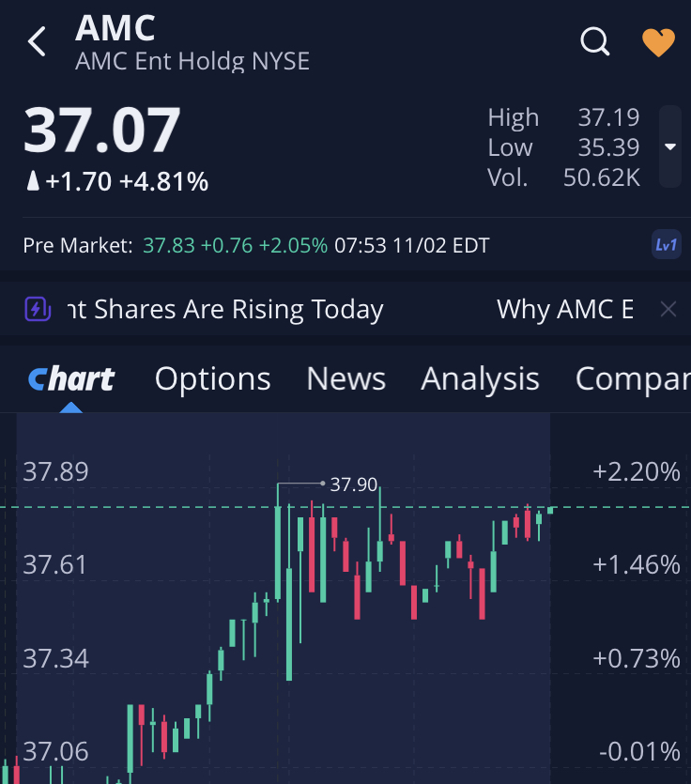
Task: Open the Analysis tab
Action: click(x=480, y=378)
